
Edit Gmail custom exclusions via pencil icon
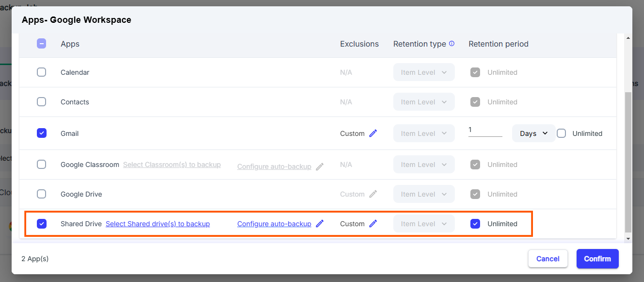point(373,133)
